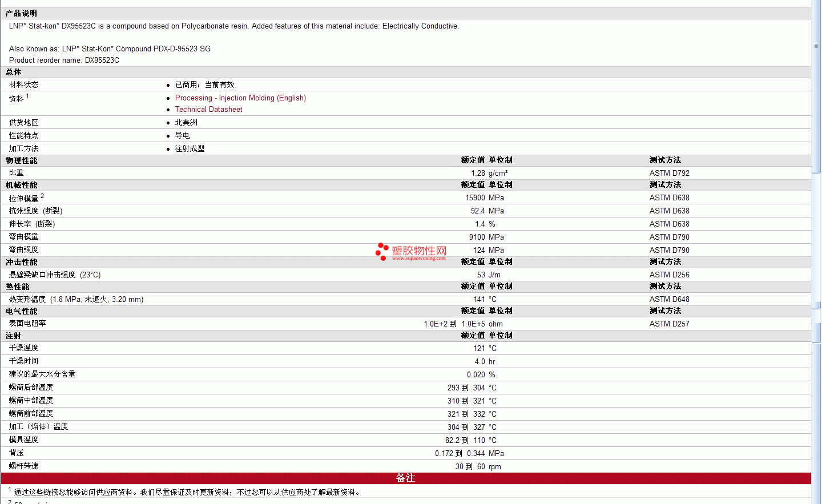Click the 干燥温度 row label
The image size is (822, 504).
coord(24,348)
